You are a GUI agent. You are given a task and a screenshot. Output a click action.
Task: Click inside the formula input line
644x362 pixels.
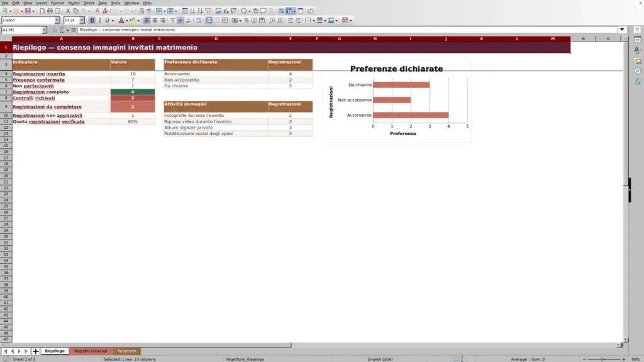(347, 30)
